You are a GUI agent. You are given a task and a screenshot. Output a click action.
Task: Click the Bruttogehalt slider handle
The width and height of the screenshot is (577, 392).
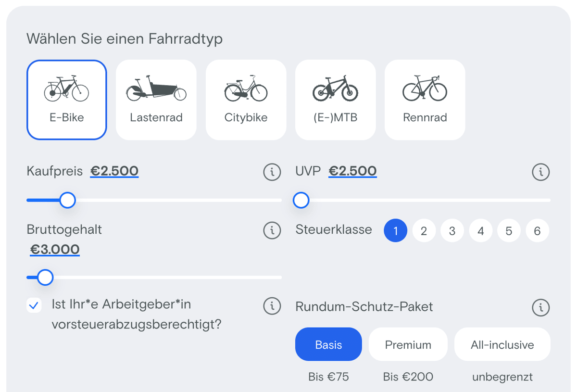coord(46,277)
